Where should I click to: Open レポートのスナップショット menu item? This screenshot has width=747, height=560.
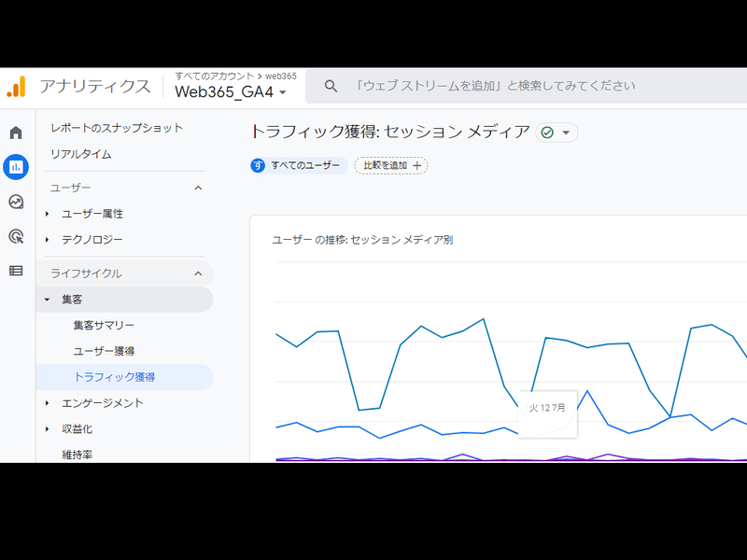point(117,128)
